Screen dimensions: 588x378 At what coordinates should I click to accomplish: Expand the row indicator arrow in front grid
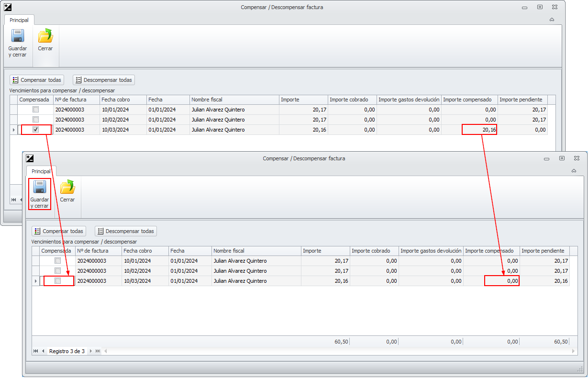click(36, 281)
